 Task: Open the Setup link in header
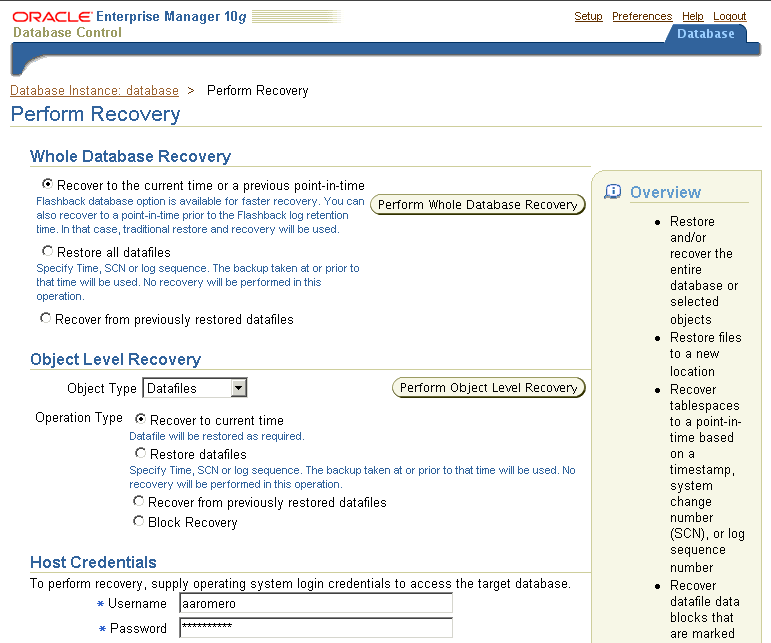(x=588, y=16)
